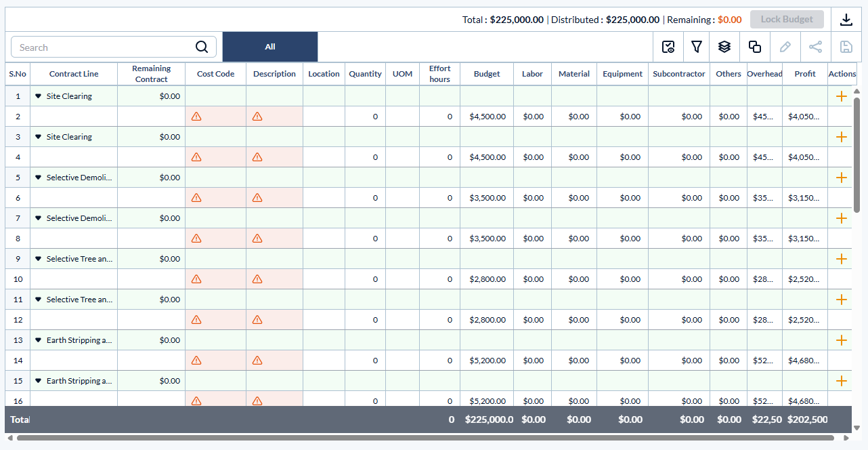868x450 pixels.
Task: Click the share icon in toolbar
Action: point(816,47)
